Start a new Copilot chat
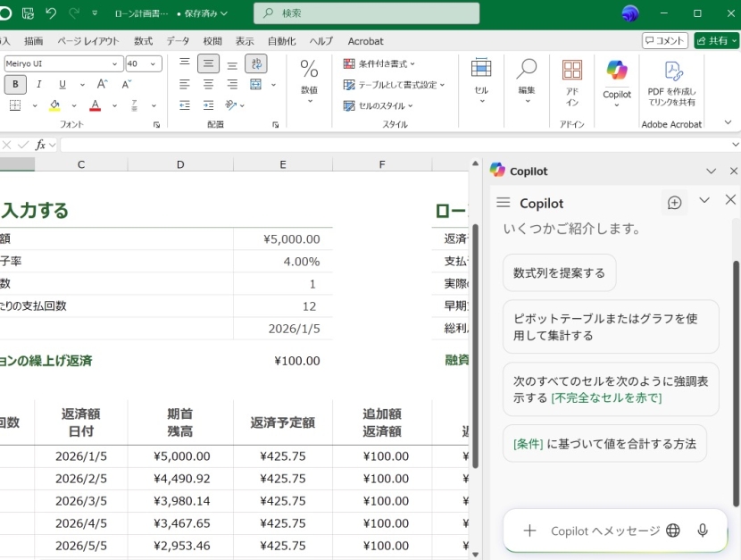This screenshot has height=560, width=741. point(674,203)
